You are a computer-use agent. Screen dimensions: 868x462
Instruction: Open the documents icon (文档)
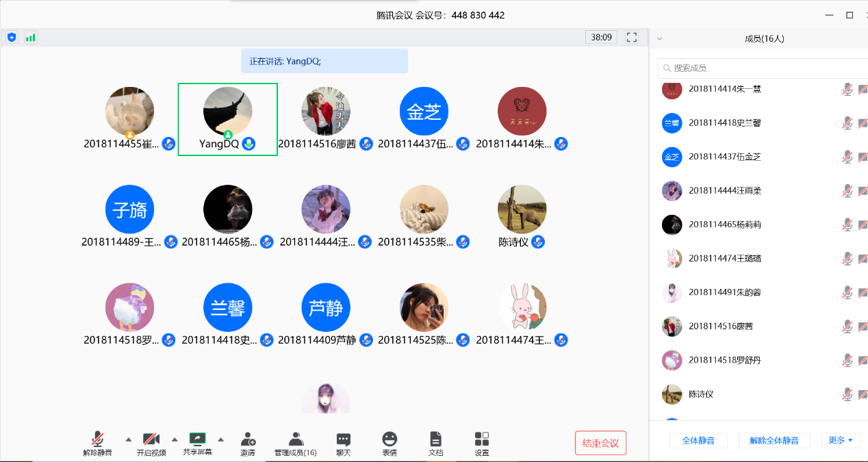[435, 439]
